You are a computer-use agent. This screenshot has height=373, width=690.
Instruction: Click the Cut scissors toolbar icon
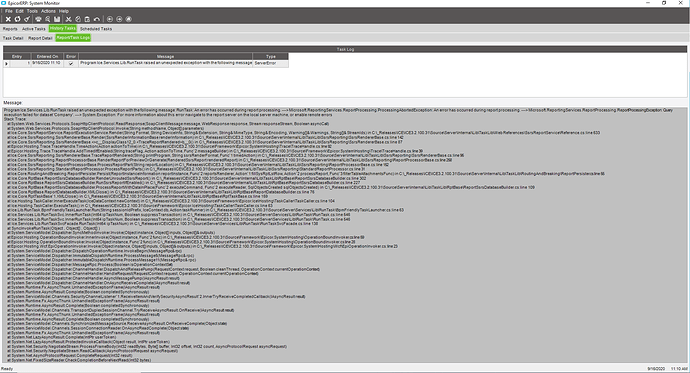pyautogui.click(x=68, y=19)
